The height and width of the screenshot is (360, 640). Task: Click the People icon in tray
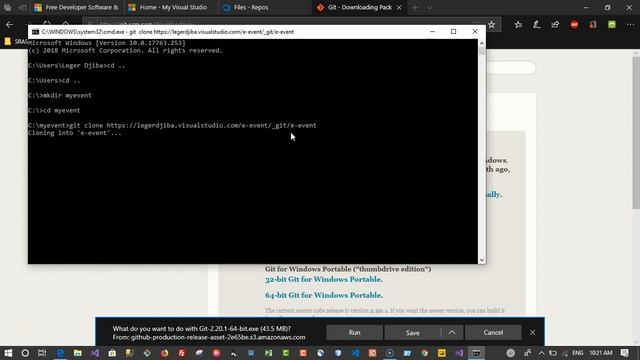(527, 353)
